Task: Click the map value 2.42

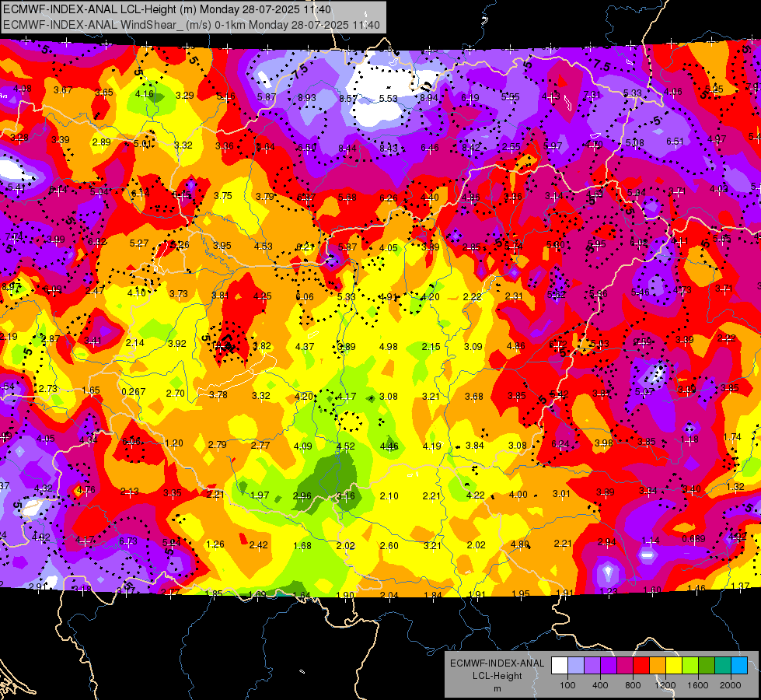Action: 259,545
